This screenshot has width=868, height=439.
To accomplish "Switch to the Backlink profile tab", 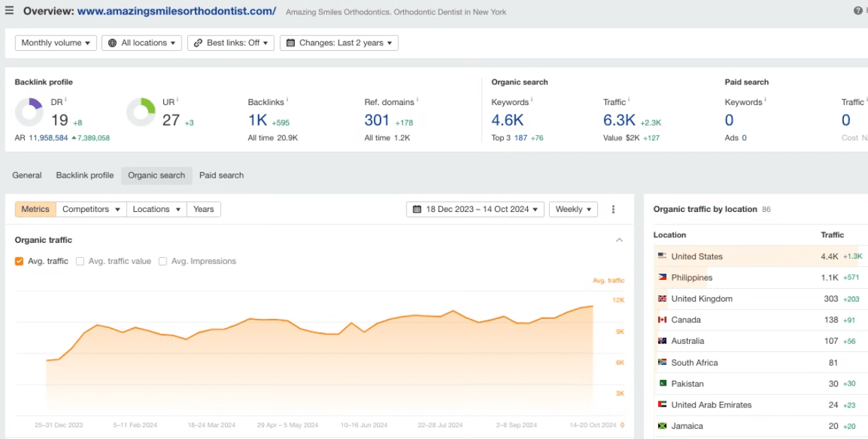I will 84,175.
